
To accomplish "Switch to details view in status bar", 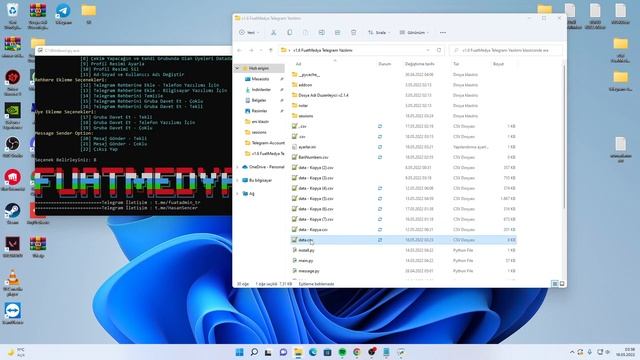I will tap(555, 284).
